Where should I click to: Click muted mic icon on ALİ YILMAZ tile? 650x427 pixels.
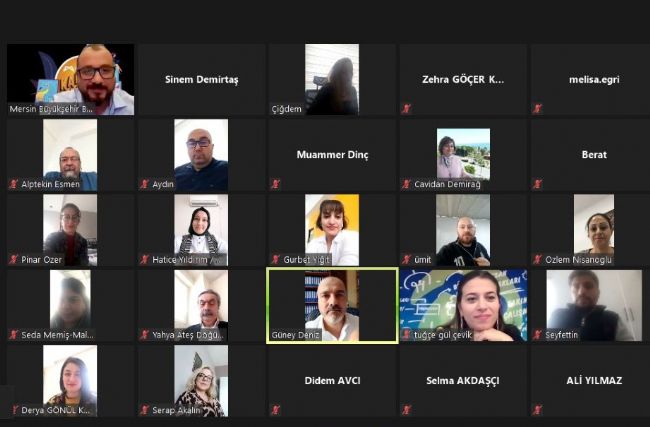(537, 410)
